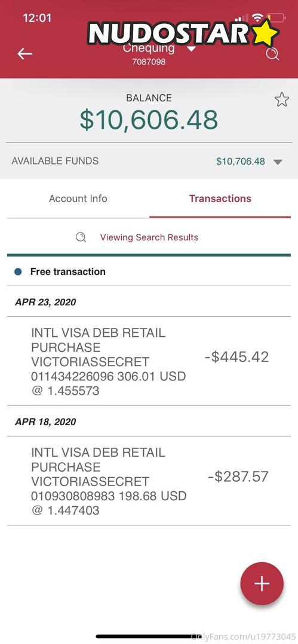Tap the account number 7087098
The height and width of the screenshot is (644, 298).
coord(149,62)
